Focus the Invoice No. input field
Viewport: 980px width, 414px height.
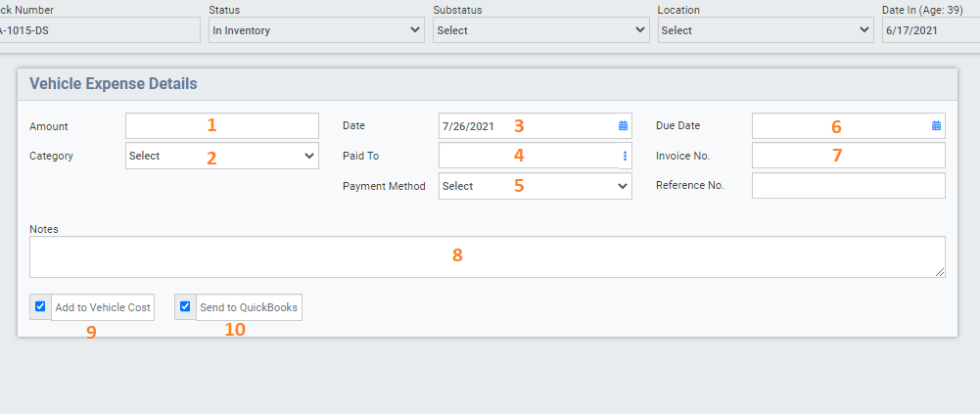[x=848, y=156]
